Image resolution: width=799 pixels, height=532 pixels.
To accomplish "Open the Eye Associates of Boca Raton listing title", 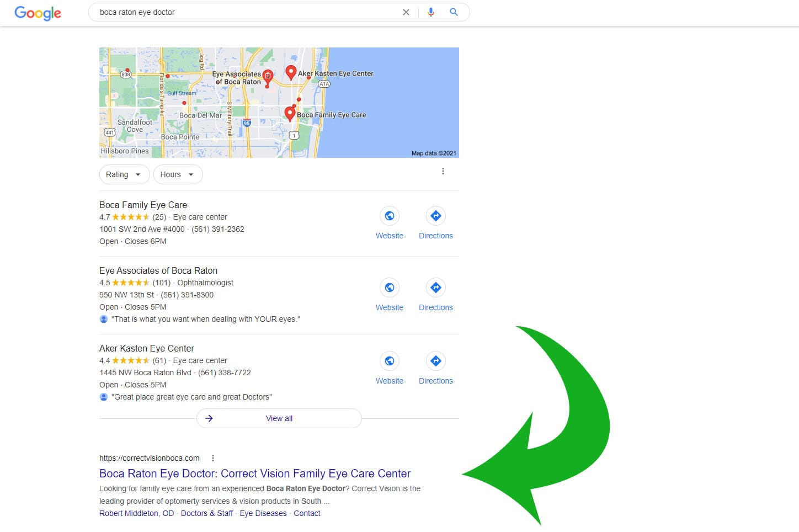I will pyautogui.click(x=158, y=270).
